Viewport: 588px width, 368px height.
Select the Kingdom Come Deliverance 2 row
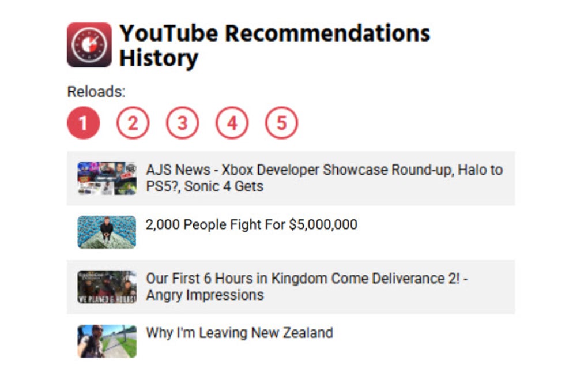pos(291,287)
